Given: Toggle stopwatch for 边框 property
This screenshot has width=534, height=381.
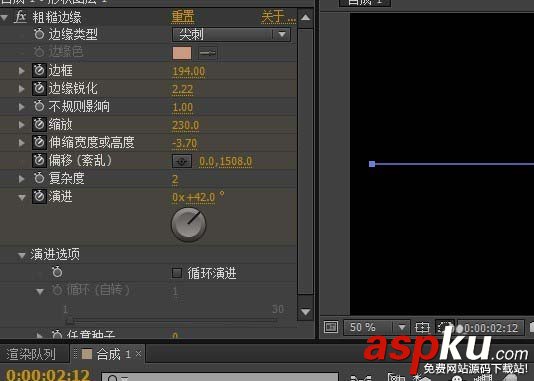Looking at the screenshot, I should pos(39,70).
